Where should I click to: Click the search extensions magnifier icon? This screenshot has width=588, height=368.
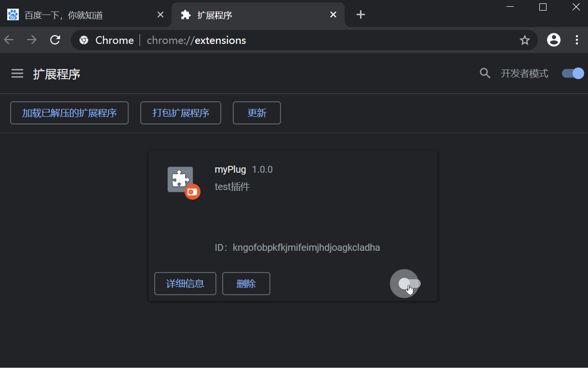[485, 73]
